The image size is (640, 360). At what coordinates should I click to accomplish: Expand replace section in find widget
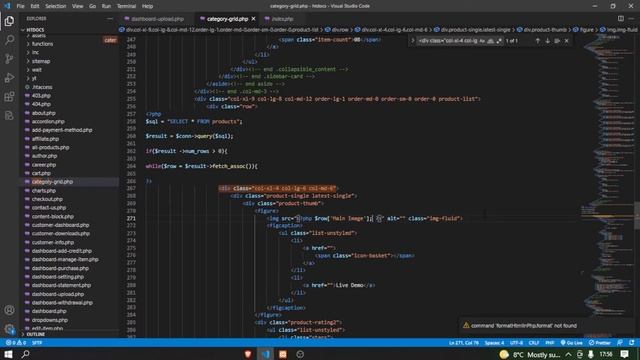click(413, 41)
